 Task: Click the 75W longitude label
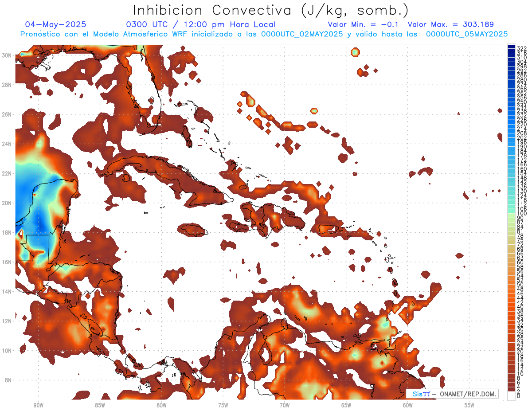click(223, 405)
